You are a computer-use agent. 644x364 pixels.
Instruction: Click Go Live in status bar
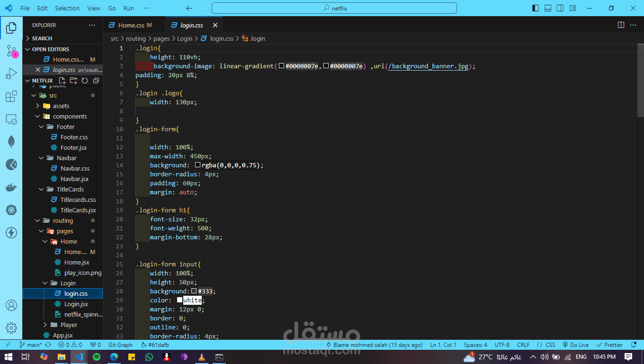pos(575,345)
